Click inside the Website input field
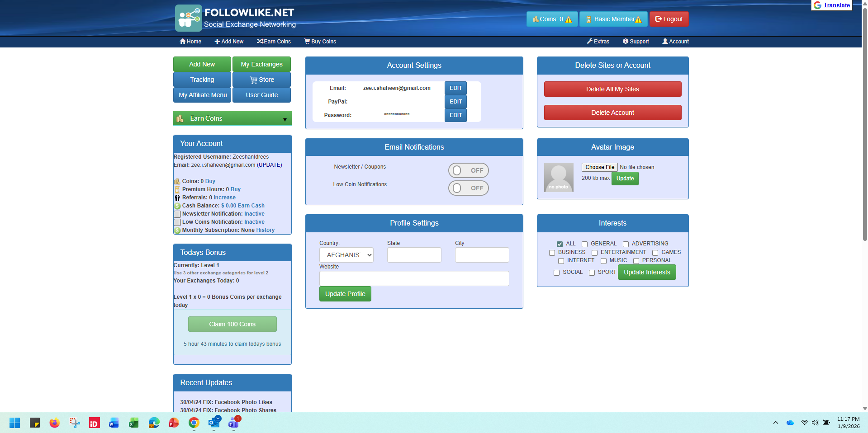The width and height of the screenshot is (868, 433). [x=414, y=278]
